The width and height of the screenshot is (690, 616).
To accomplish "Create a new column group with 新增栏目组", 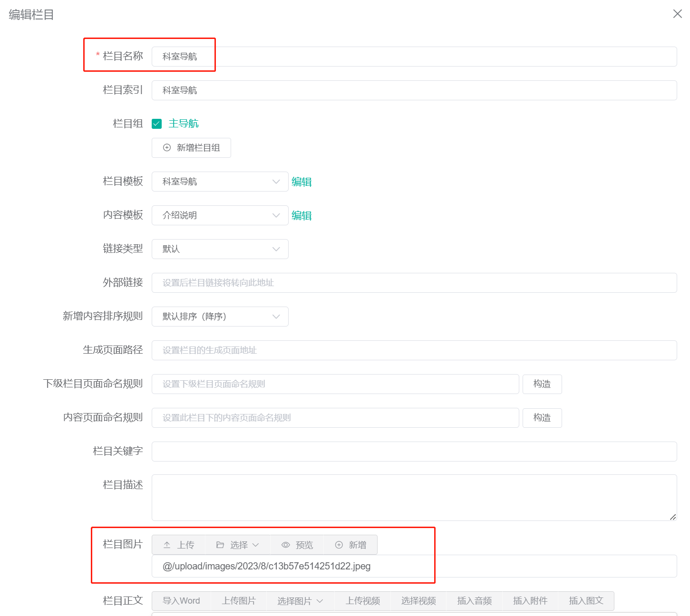I will (191, 148).
